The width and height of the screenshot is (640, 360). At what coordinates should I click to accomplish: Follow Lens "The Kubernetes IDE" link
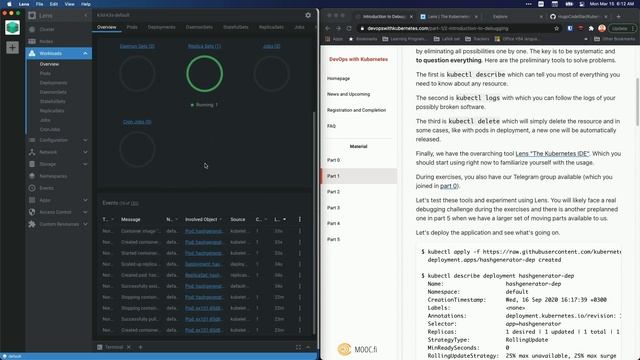tap(552, 153)
